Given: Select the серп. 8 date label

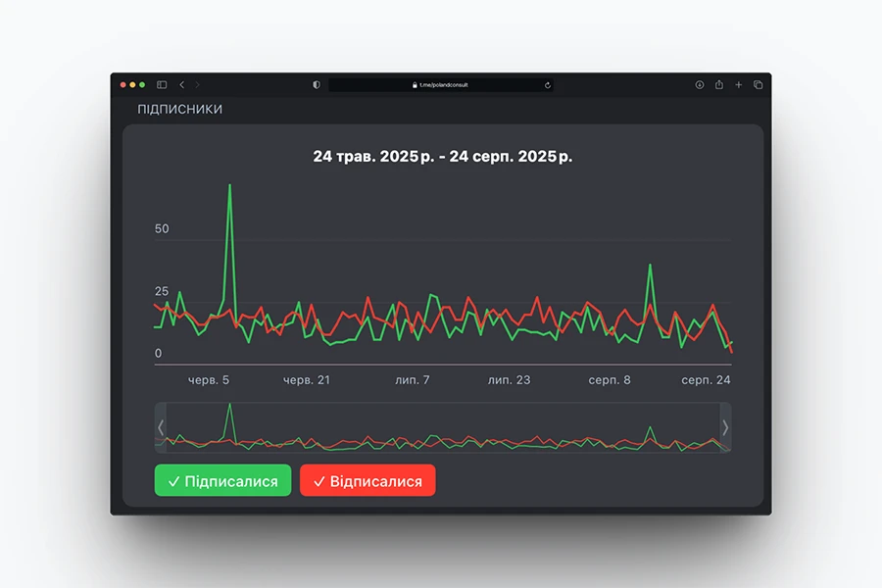Looking at the screenshot, I should click(x=610, y=380).
